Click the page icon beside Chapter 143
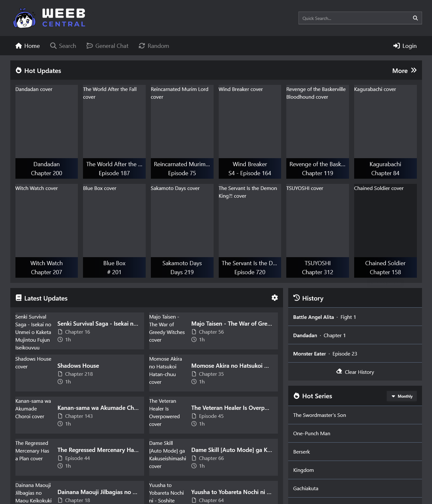The image size is (432, 504). pos(60,416)
